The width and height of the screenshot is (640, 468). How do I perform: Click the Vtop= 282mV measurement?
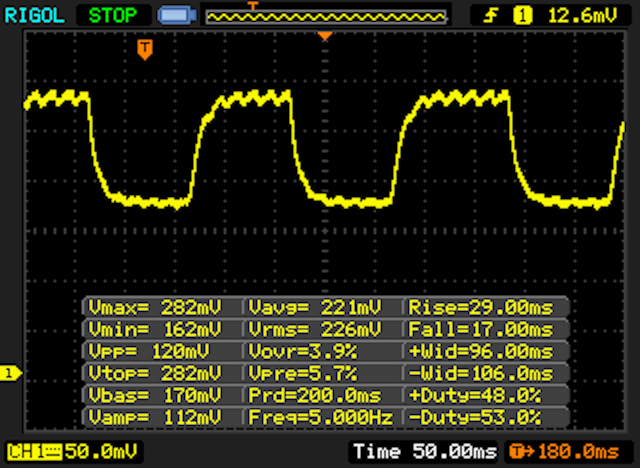pos(155,373)
